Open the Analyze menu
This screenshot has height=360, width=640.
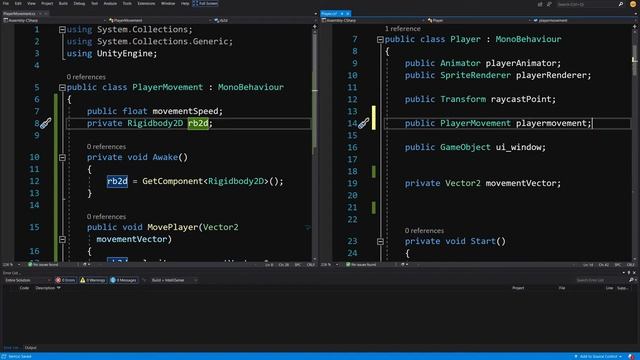click(110, 4)
